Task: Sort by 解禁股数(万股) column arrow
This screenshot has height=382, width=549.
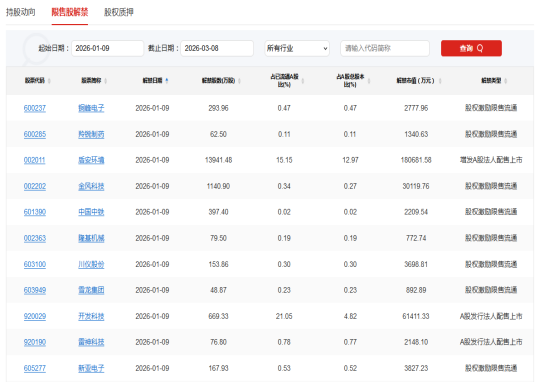Action: pos(239,81)
